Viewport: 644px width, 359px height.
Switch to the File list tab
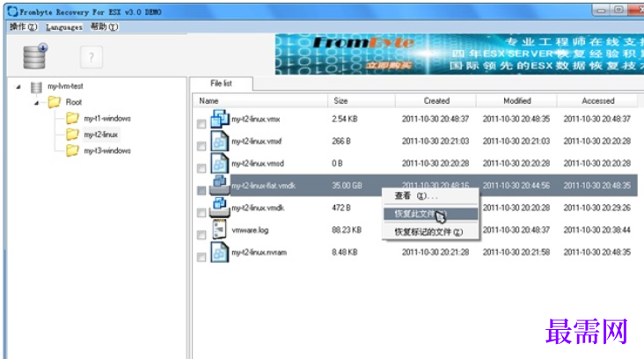pos(222,84)
